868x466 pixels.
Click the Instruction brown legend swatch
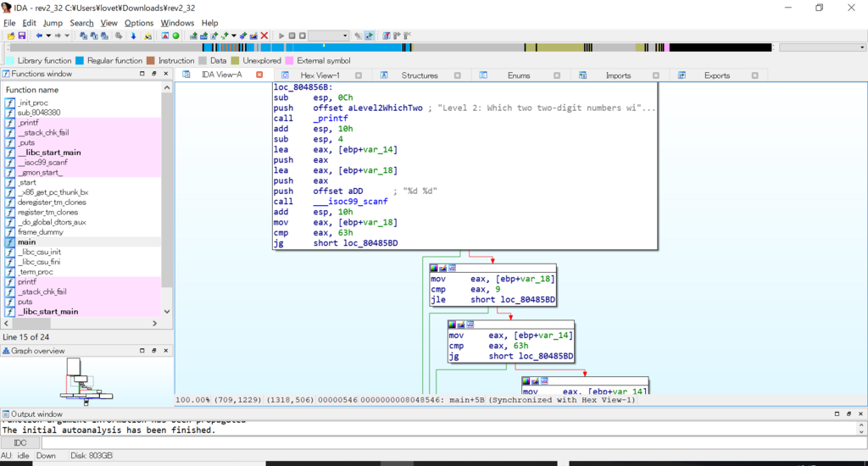151,60
